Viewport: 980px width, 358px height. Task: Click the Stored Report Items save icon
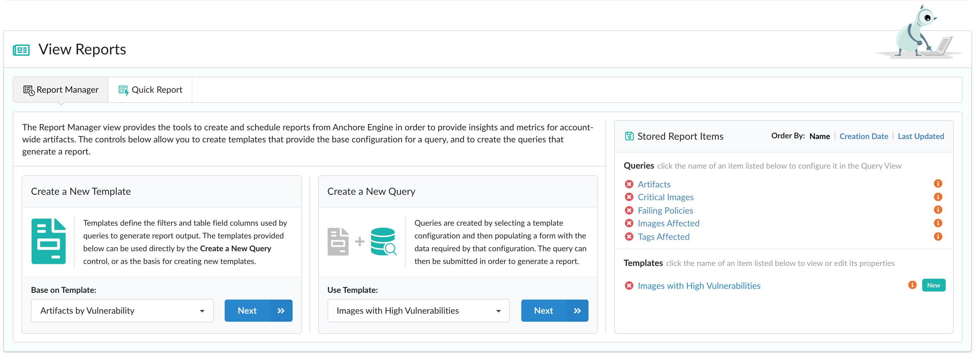coord(629,136)
